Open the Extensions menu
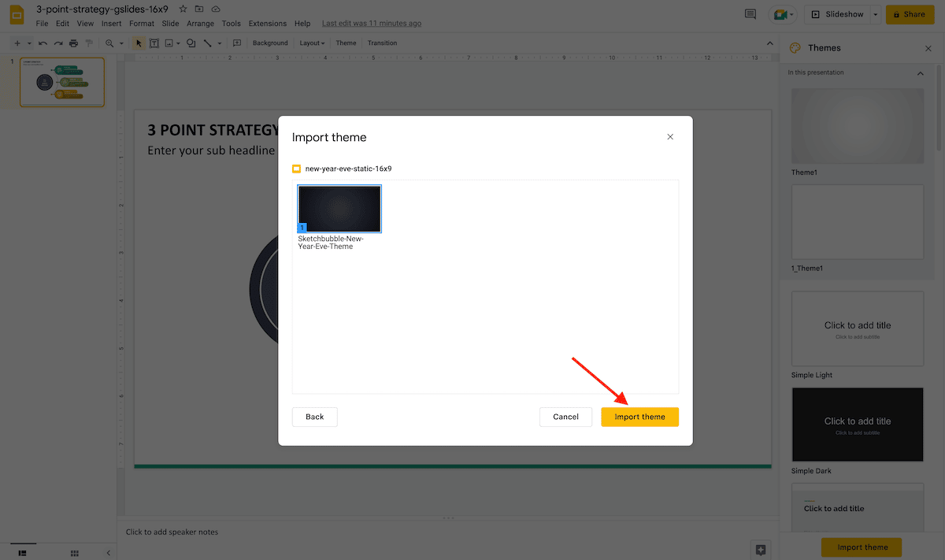This screenshot has width=945, height=560. coord(268,23)
